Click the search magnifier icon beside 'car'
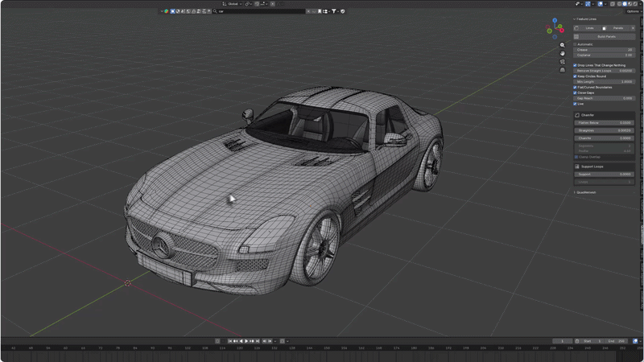 [x=215, y=11]
